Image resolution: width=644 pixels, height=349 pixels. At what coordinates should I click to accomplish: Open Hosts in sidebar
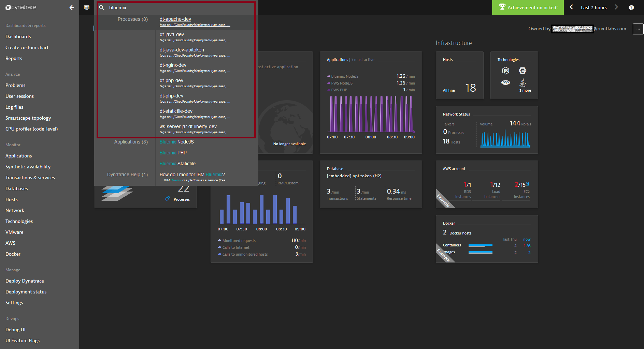coord(11,199)
